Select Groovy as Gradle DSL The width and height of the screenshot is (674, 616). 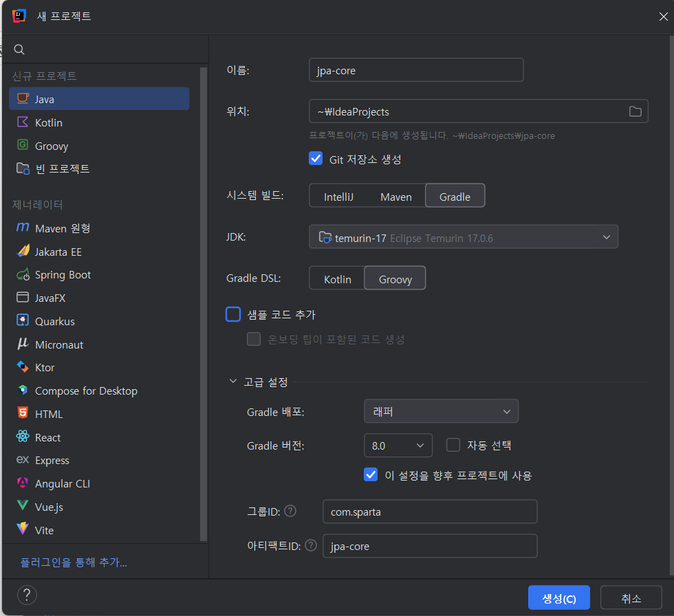click(395, 278)
